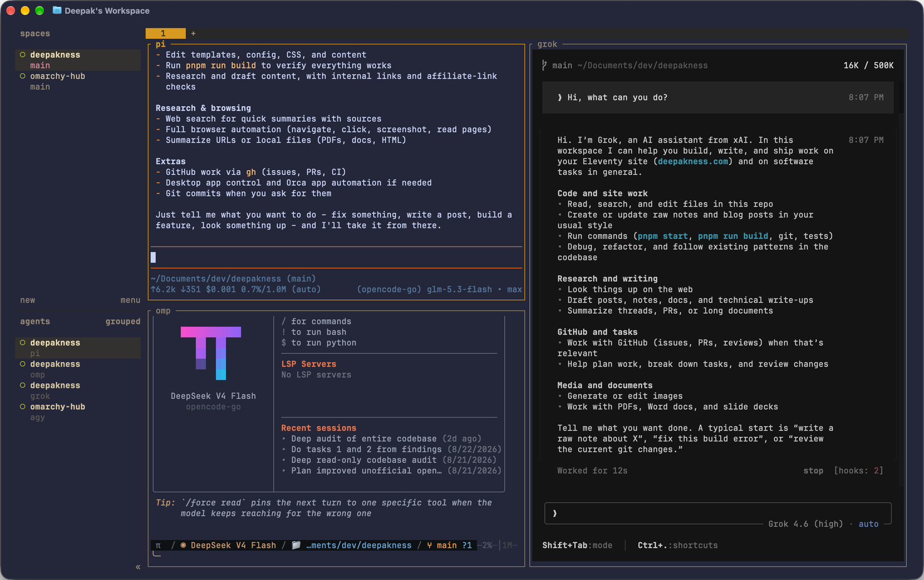This screenshot has width=924, height=580.
Task: Add a new tab with the plus icon
Action: (x=193, y=33)
